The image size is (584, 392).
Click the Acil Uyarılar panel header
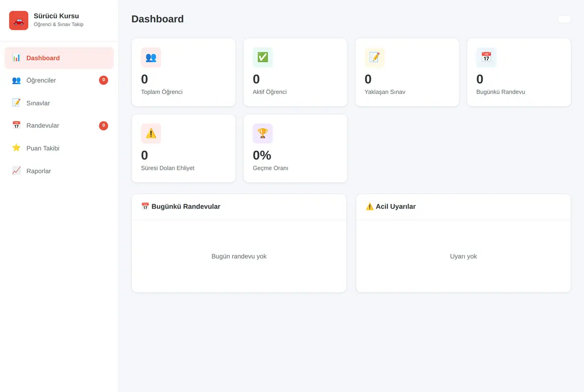click(463, 207)
